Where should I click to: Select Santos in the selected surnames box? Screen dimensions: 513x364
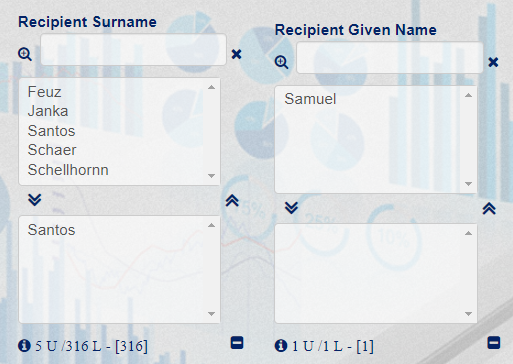tap(51, 230)
